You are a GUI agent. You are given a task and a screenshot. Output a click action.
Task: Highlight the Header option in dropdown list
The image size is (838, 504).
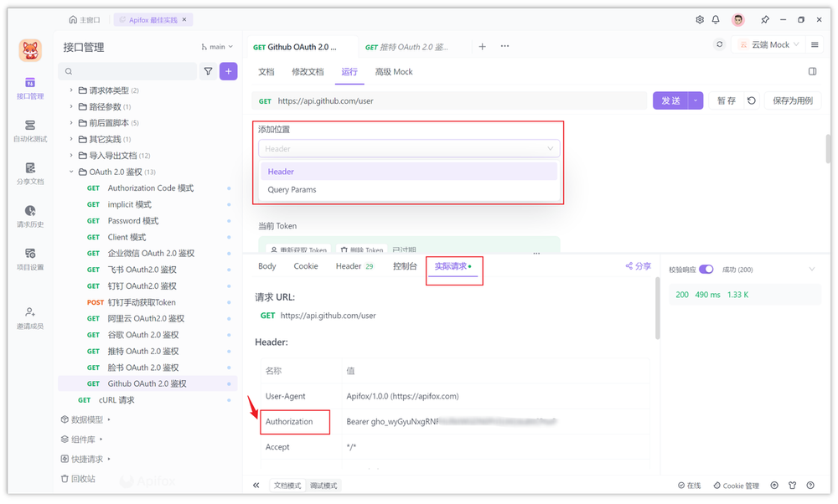[x=281, y=172]
